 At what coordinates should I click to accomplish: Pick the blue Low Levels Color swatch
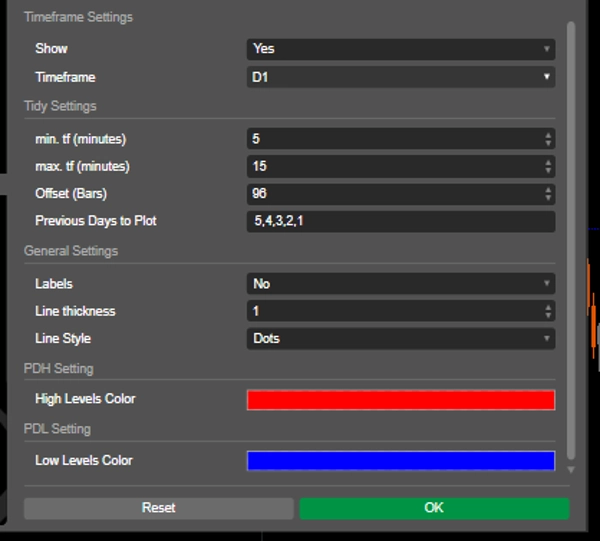400,461
